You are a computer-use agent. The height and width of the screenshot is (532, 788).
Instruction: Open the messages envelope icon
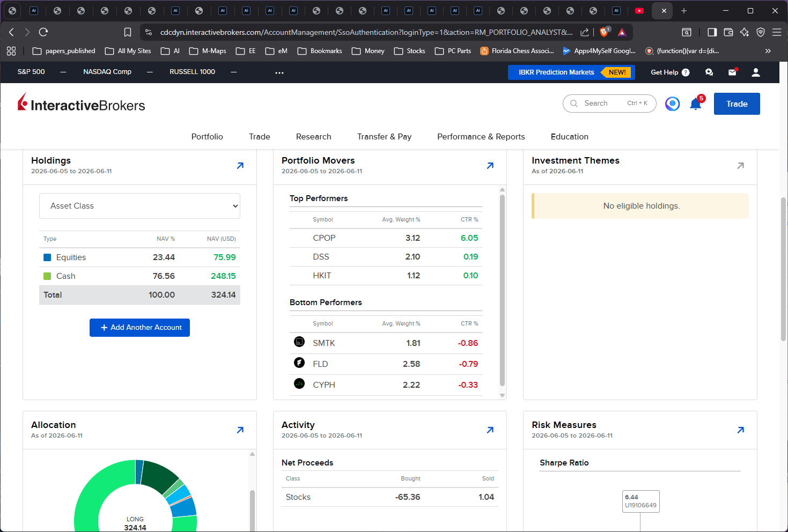(x=732, y=72)
